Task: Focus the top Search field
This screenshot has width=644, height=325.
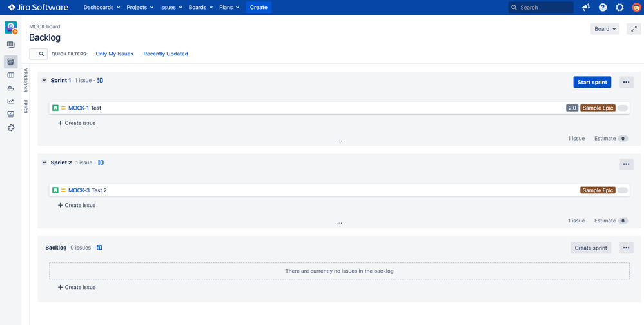Action: click(x=541, y=7)
